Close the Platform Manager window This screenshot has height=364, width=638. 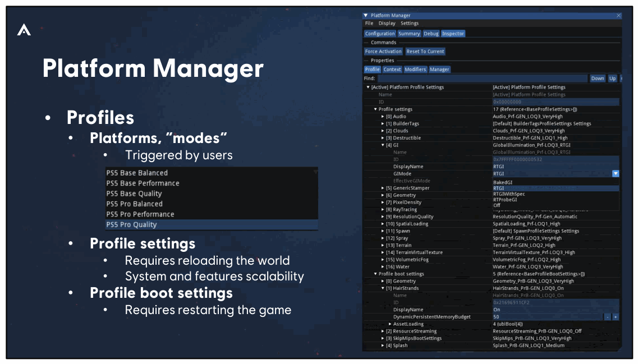point(618,16)
